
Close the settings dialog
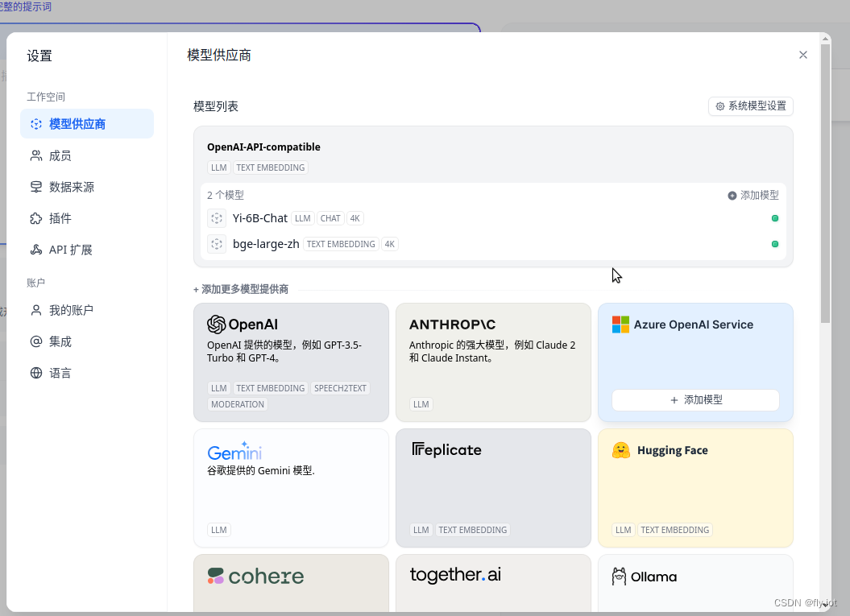tap(802, 55)
